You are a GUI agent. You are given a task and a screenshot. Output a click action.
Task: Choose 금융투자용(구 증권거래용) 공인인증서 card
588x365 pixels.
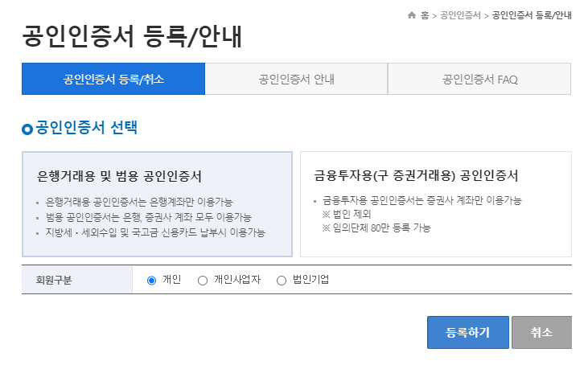pyautogui.click(x=436, y=204)
